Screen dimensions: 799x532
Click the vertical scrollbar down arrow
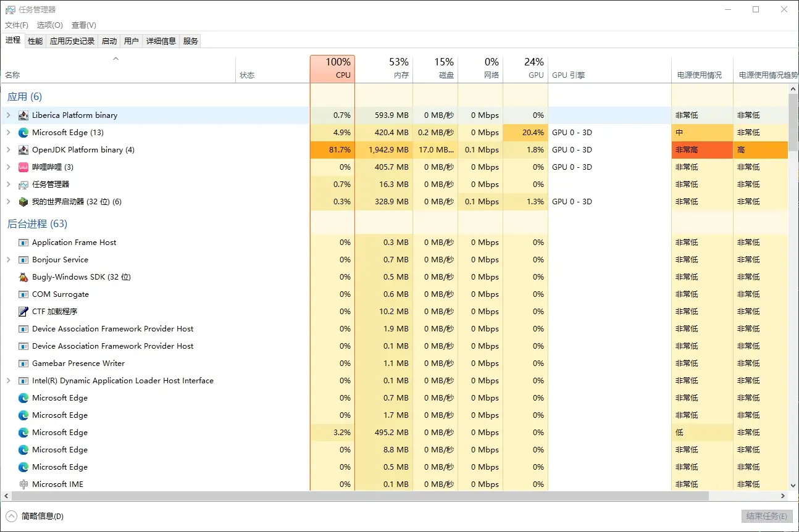tap(793, 486)
